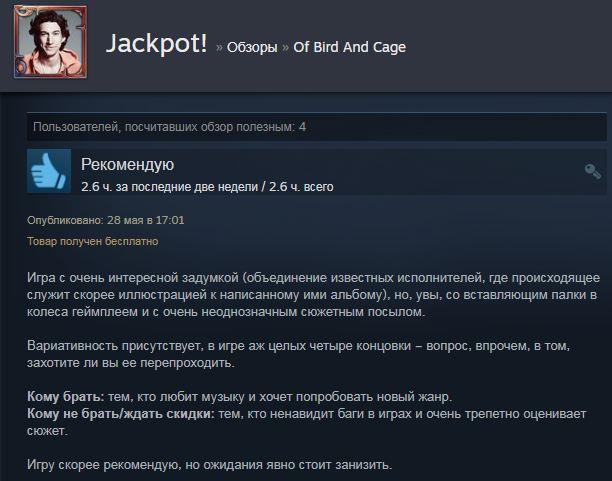Click the Товар получен бесплатно label
The width and height of the screenshot is (612, 481).
pyautogui.click(x=93, y=241)
